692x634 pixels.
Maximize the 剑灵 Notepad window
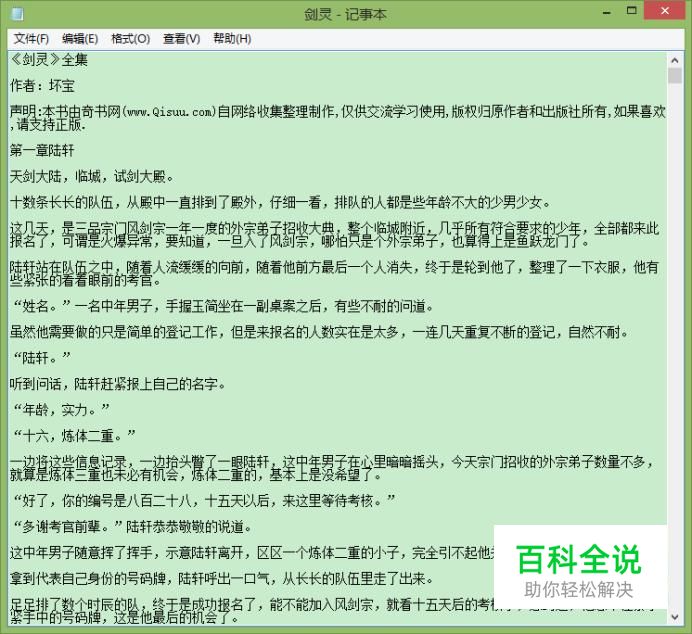coord(632,11)
